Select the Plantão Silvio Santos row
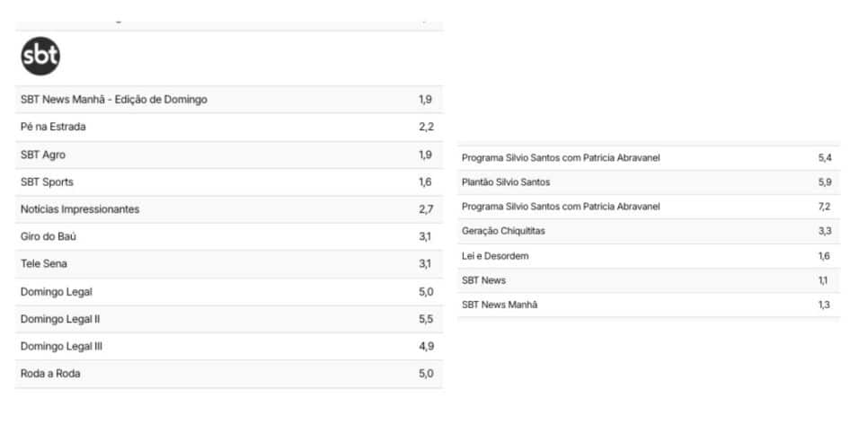 coord(649,182)
